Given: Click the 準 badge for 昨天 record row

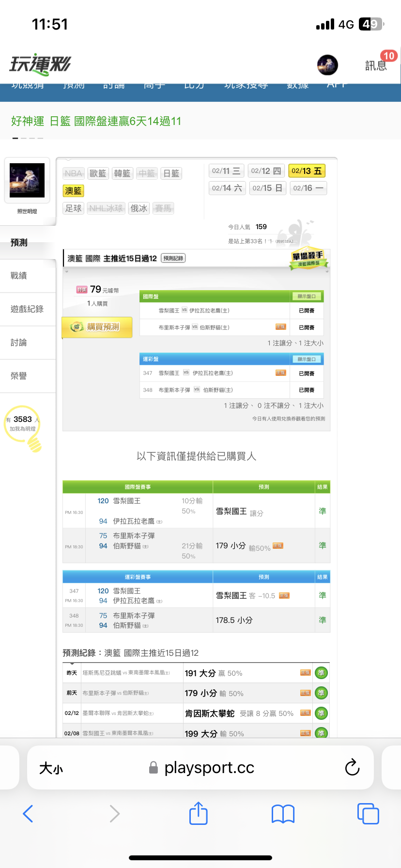Looking at the screenshot, I should 321,673.
